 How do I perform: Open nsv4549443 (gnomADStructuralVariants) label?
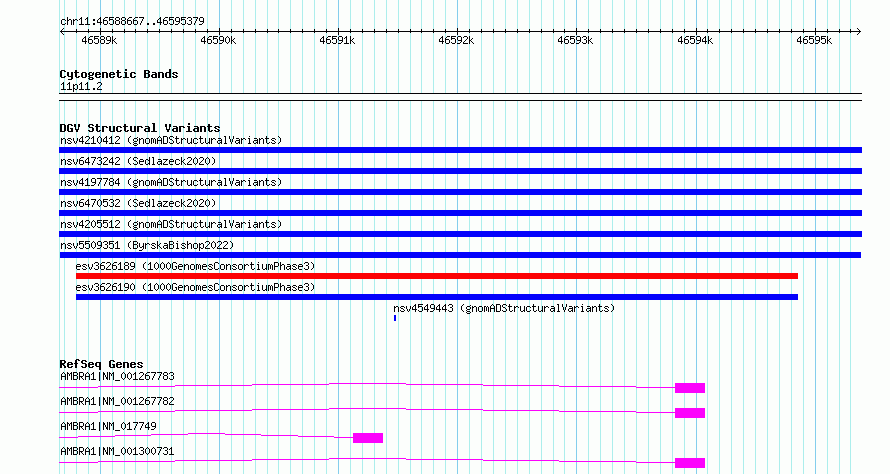coord(504,308)
